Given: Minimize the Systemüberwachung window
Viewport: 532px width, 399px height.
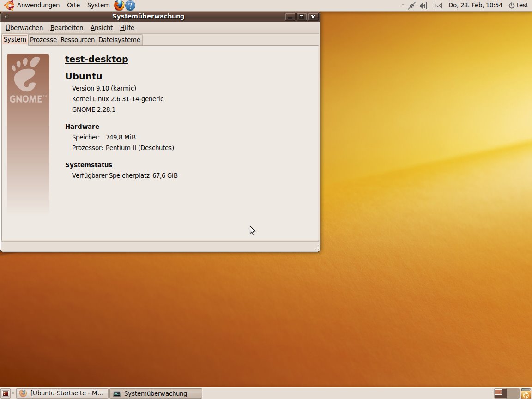Looking at the screenshot, I should [x=290, y=17].
